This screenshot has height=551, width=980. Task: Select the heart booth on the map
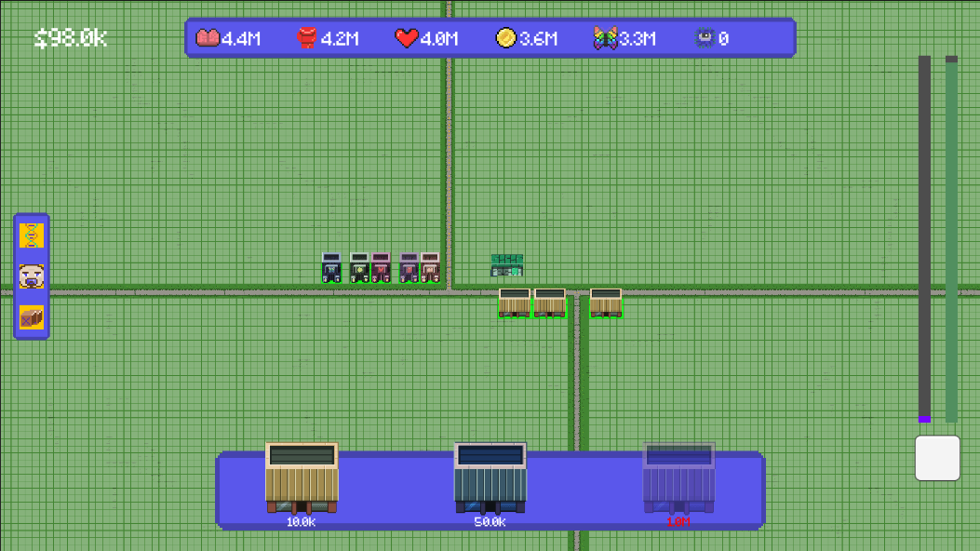[381, 267]
